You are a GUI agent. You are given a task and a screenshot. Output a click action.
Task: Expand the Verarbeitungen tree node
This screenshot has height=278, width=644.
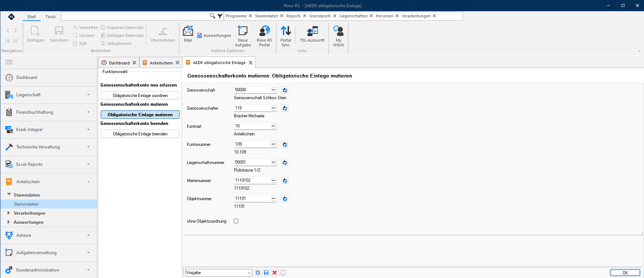click(x=9, y=213)
